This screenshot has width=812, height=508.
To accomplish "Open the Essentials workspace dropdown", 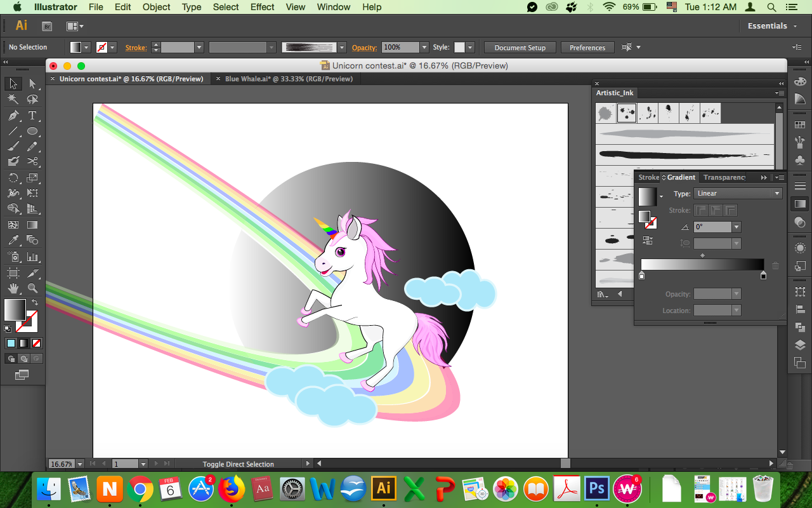I will pyautogui.click(x=771, y=26).
